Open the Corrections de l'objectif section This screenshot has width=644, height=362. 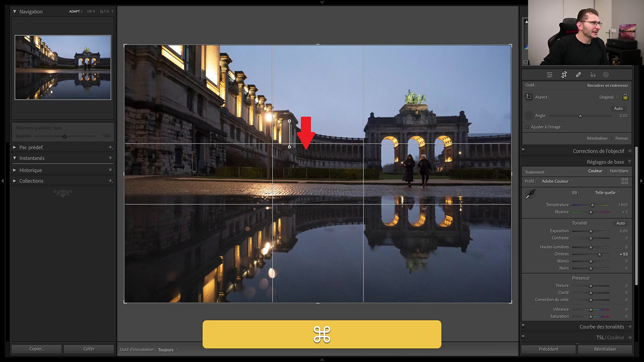tap(598, 151)
